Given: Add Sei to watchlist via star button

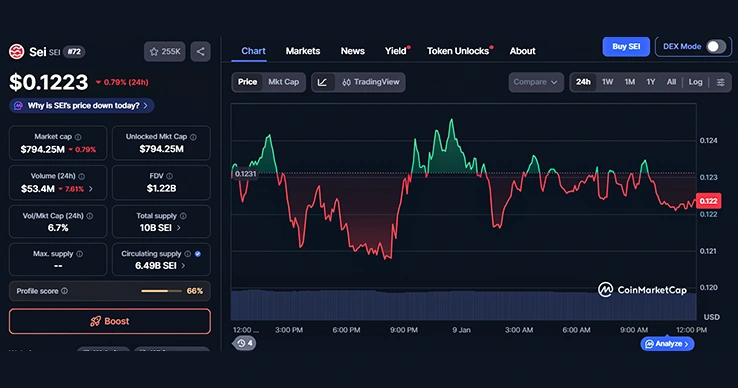Looking at the screenshot, I should tap(165, 51).
